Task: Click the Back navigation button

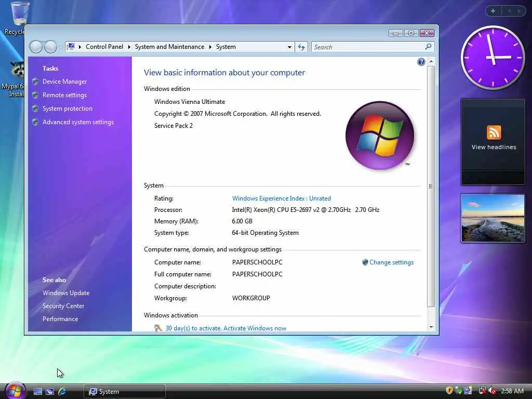Action: click(36, 47)
